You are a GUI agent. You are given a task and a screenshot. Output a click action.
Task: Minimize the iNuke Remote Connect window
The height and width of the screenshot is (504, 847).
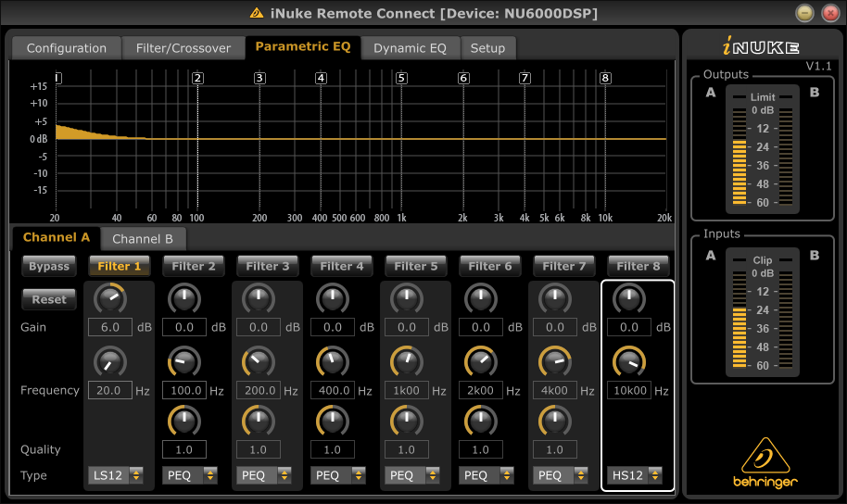coord(805,13)
